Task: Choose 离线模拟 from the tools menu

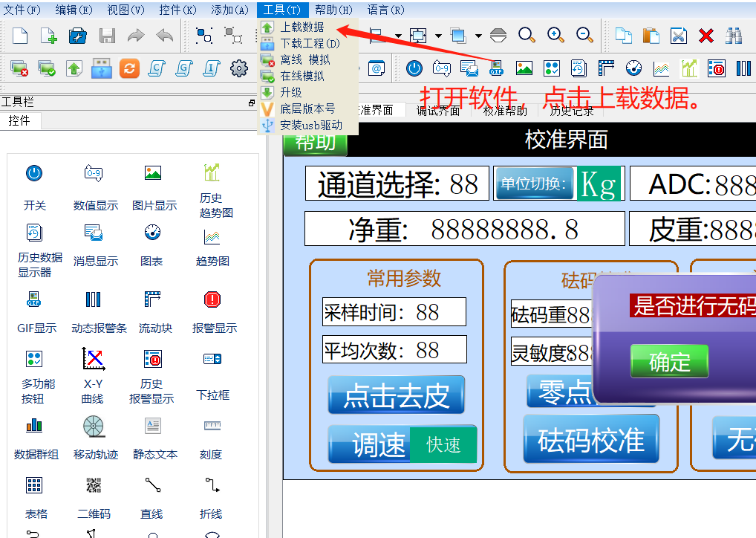Action: 308,60
